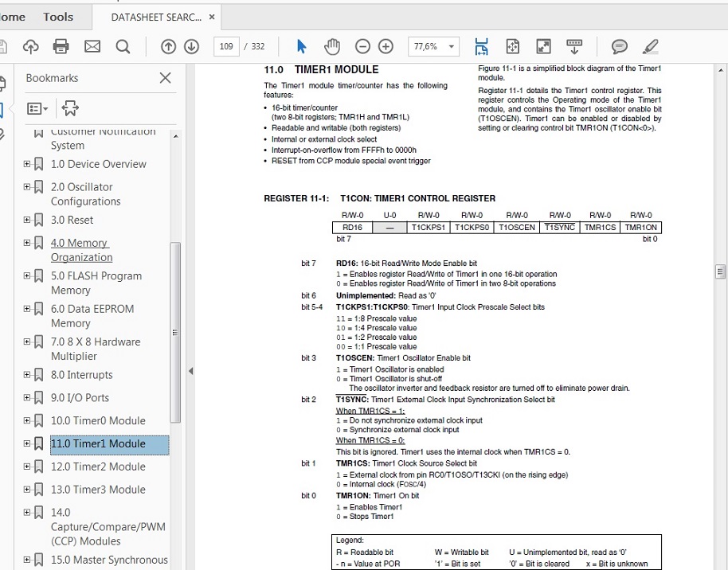Expand 8.0 Interrupts bookmark
This screenshot has width=728, height=570.
[x=27, y=375]
